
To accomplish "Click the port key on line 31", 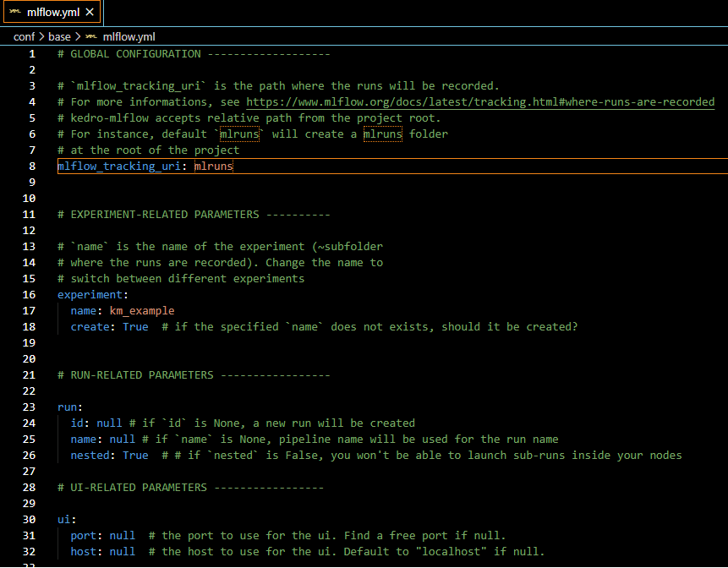I will [83, 536].
